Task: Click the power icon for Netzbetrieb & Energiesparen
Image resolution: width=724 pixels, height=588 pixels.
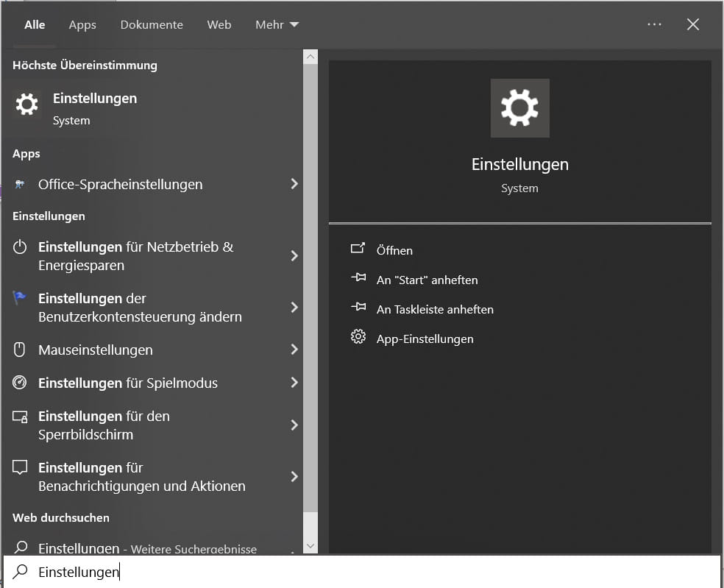Action: pos(19,247)
